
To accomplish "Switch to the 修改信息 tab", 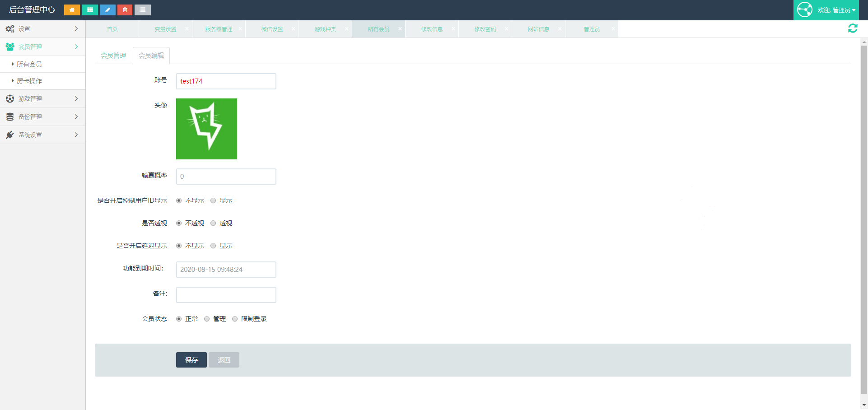I will [x=432, y=29].
